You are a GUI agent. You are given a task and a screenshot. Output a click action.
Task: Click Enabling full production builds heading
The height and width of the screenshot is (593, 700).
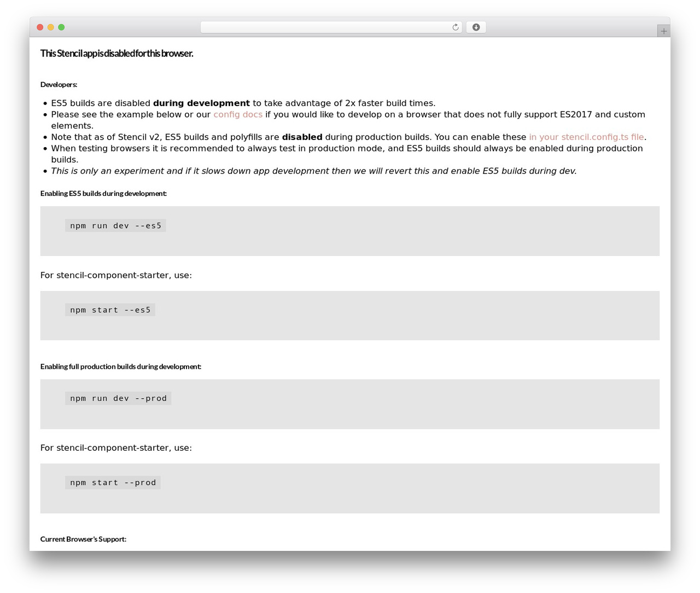click(x=121, y=367)
